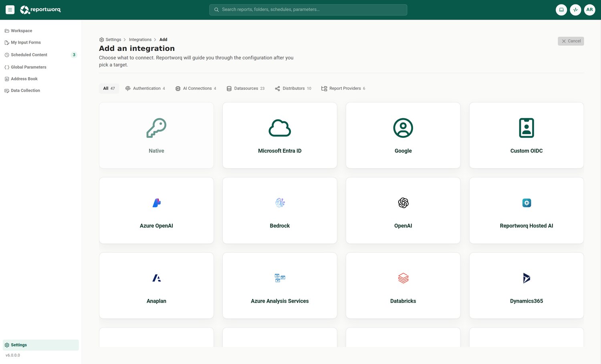This screenshot has width=601, height=364.
Task: Click the Databricks label
Action: 403,301
